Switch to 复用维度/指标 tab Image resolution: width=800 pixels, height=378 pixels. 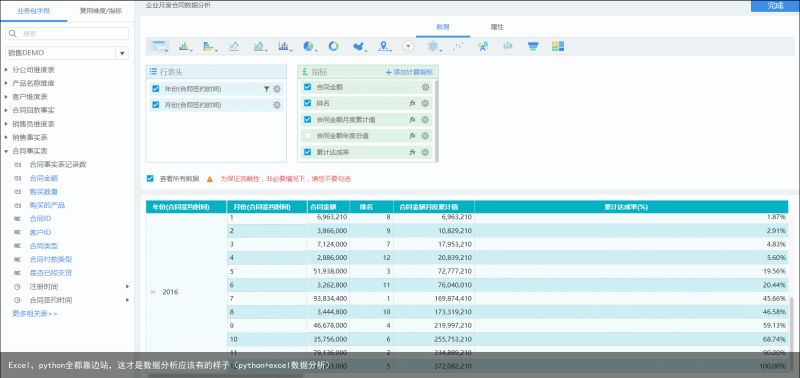pos(101,11)
